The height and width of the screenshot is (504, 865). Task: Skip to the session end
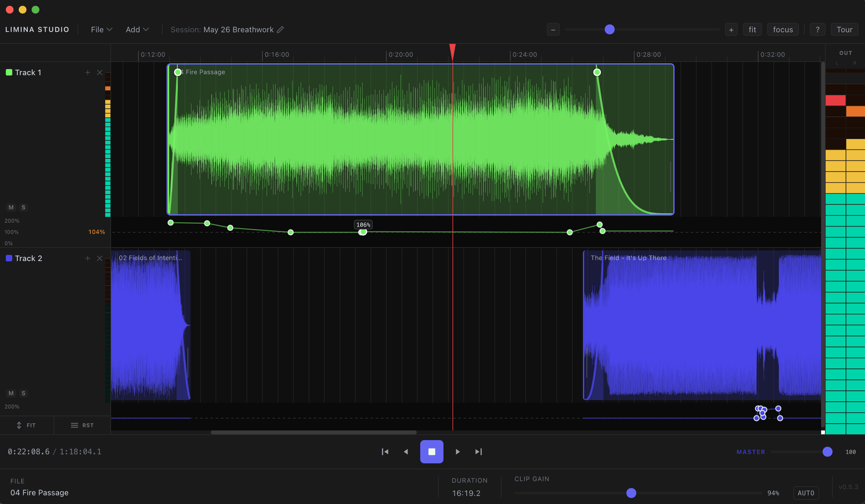coord(479,451)
